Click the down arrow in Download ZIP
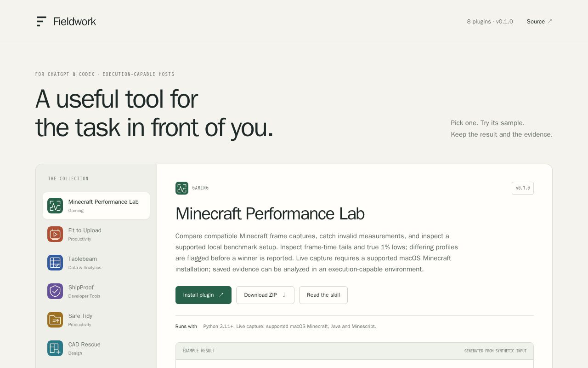Screen dimensions: 588x368 (x=284, y=295)
